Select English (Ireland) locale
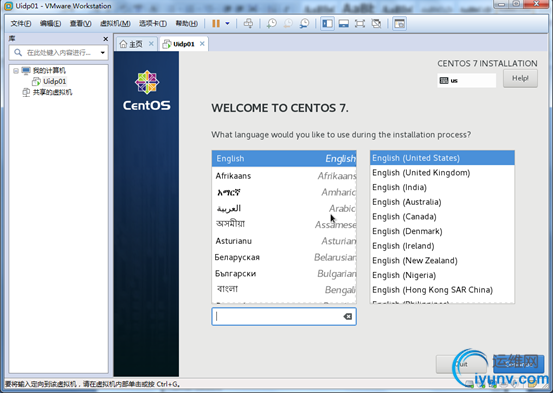555x395 pixels. [x=442, y=246]
